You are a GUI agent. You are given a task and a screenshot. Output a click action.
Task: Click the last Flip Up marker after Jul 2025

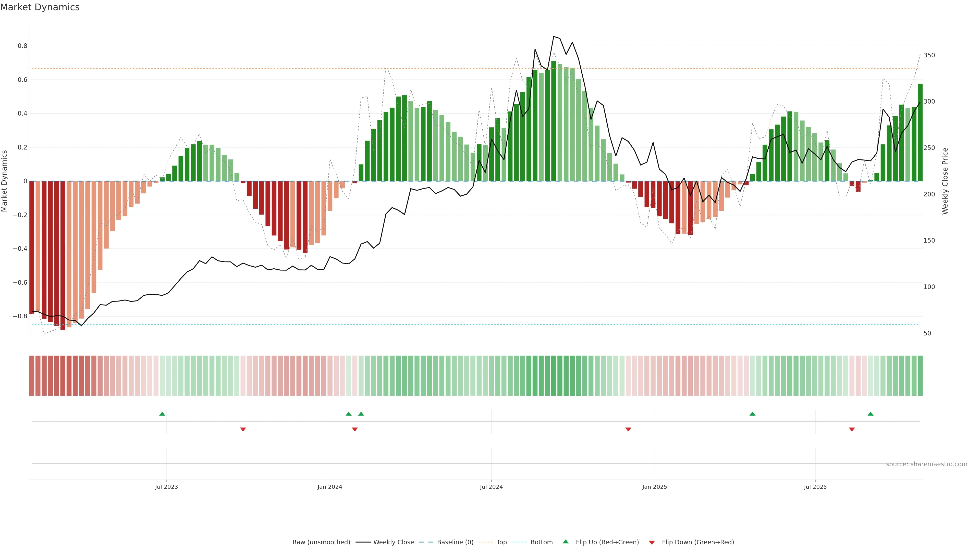(x=871, y=414)
